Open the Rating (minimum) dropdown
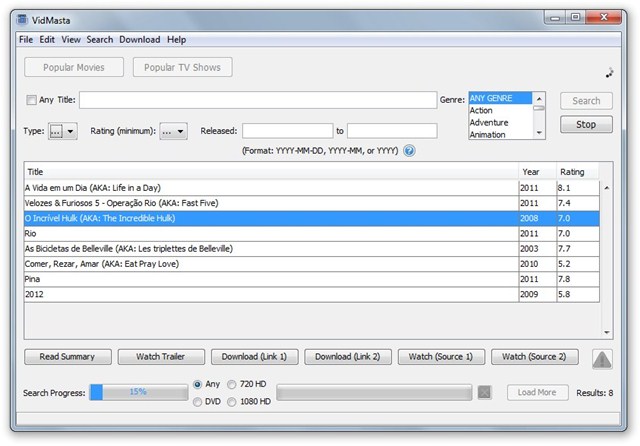The height and width of the screenshot is (446, 640). tap(173, 131)
